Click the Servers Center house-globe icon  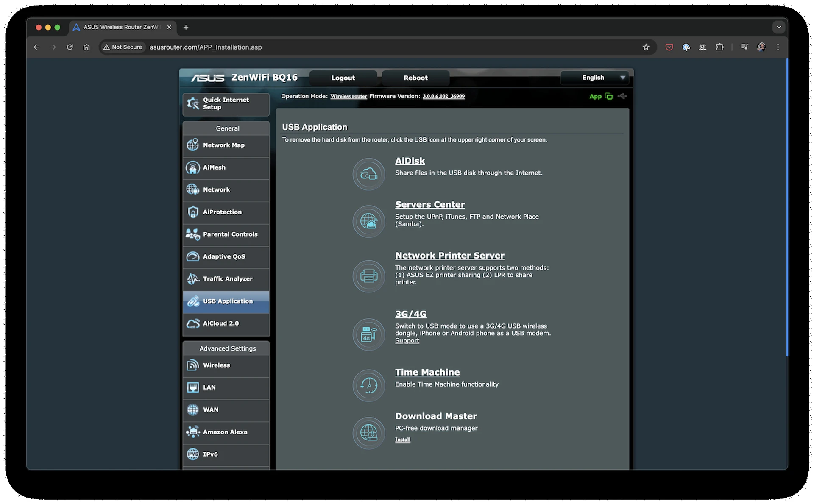pyautogui.click(x=368, y=221)
